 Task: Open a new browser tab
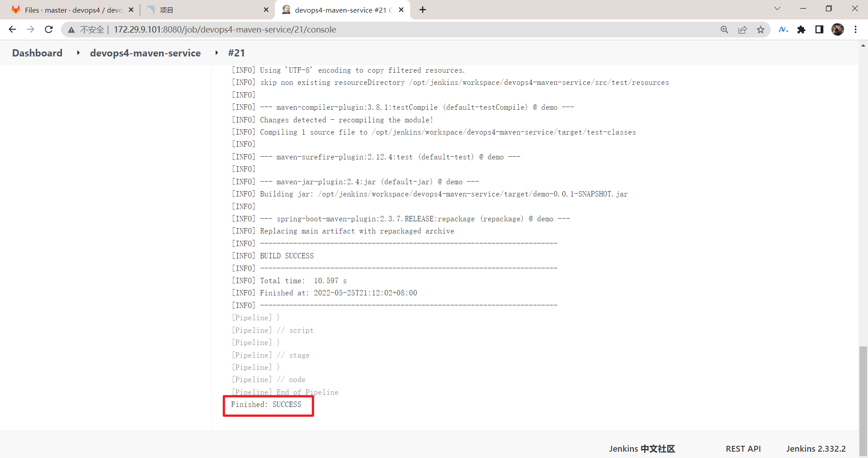pyautogui.click(x=423, y=9)
